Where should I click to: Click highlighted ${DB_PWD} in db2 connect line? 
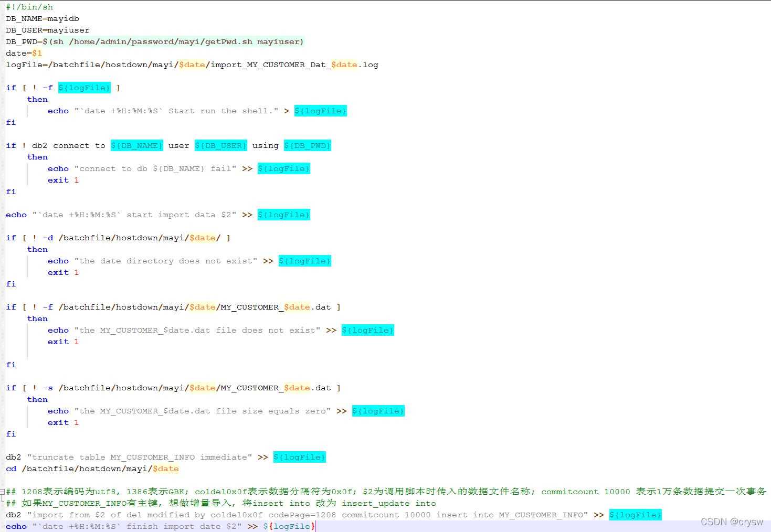click(308, 145)
